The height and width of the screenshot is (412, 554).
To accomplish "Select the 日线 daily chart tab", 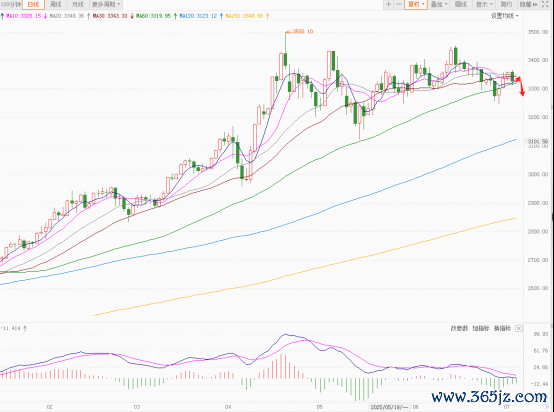I will click(34, 5).
